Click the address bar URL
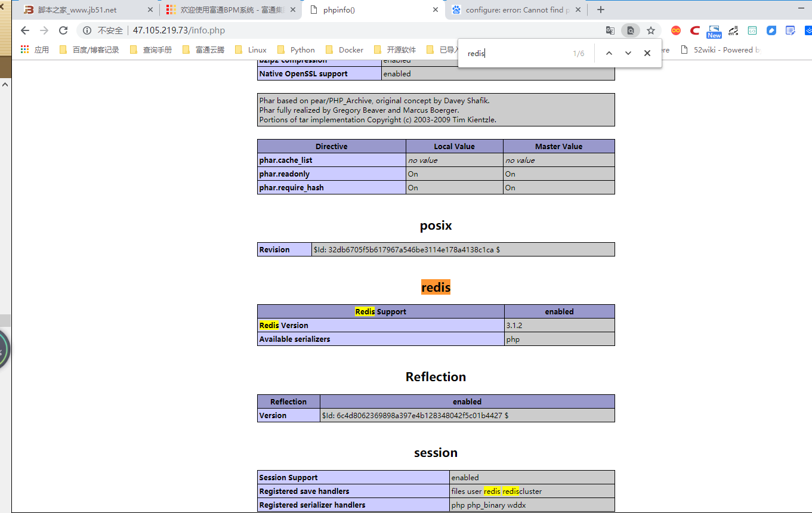Image resolution: width=812 pixels, height=513 pixels. pyautogui.click(x=179, y=30)
